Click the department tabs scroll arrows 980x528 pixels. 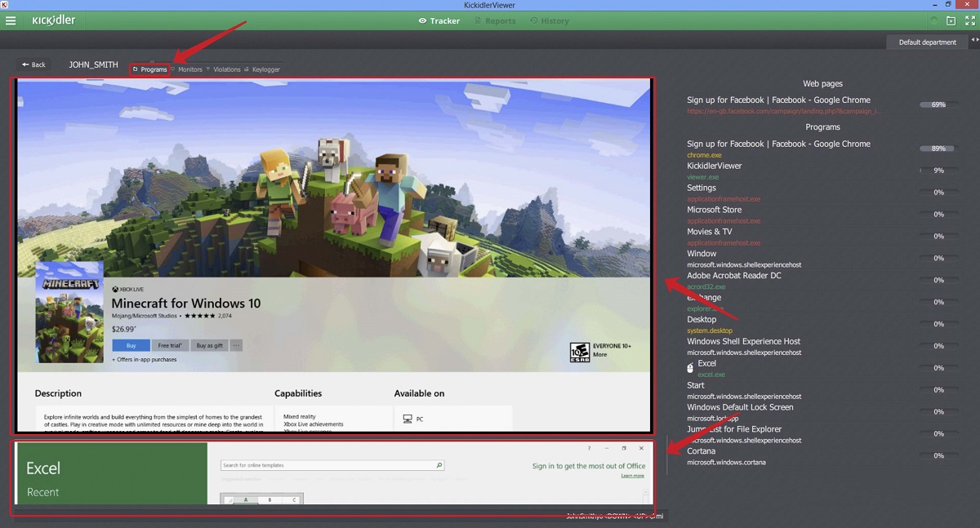tap(974, 39)
